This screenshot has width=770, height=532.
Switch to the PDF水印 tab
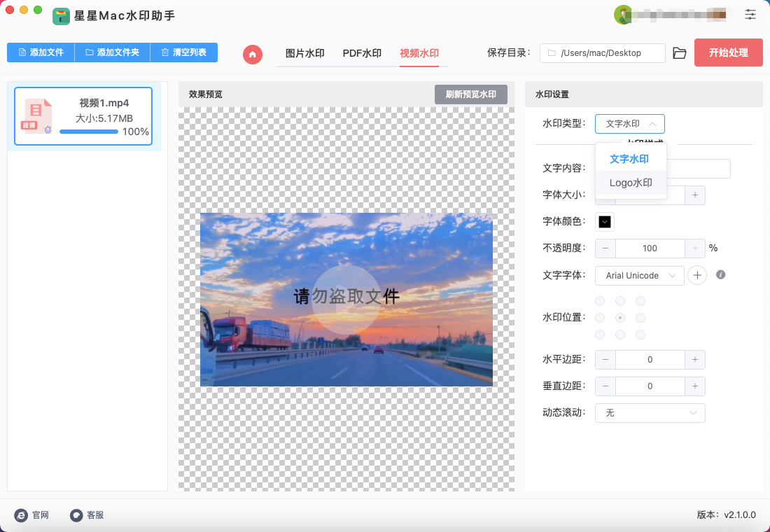(362, 53)
